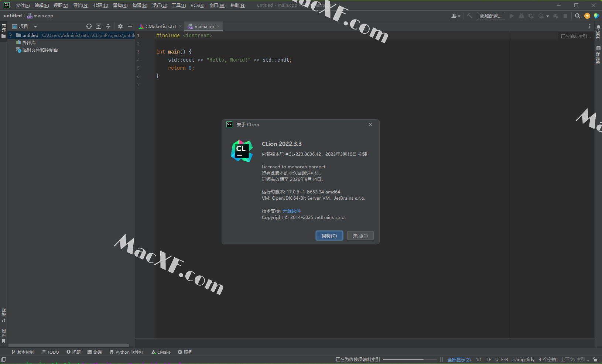Open editor tabs three-dot menu
The height and width of the screenshot is (364, 602).
pos(589,26)
